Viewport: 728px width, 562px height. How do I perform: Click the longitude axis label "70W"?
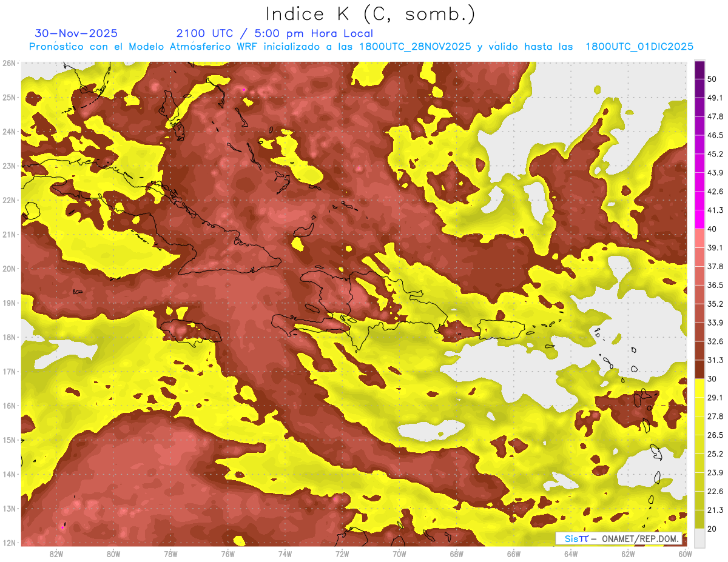[399, 554]
